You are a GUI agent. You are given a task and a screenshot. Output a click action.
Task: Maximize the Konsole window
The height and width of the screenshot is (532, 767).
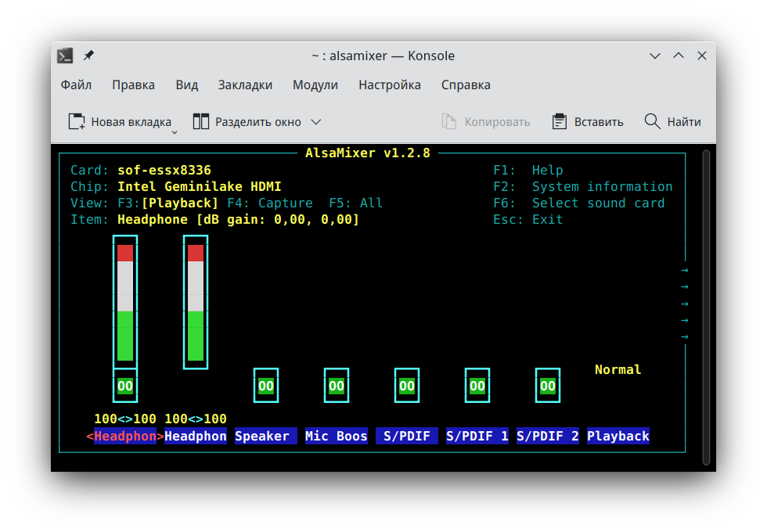click(x=679, y=56)
